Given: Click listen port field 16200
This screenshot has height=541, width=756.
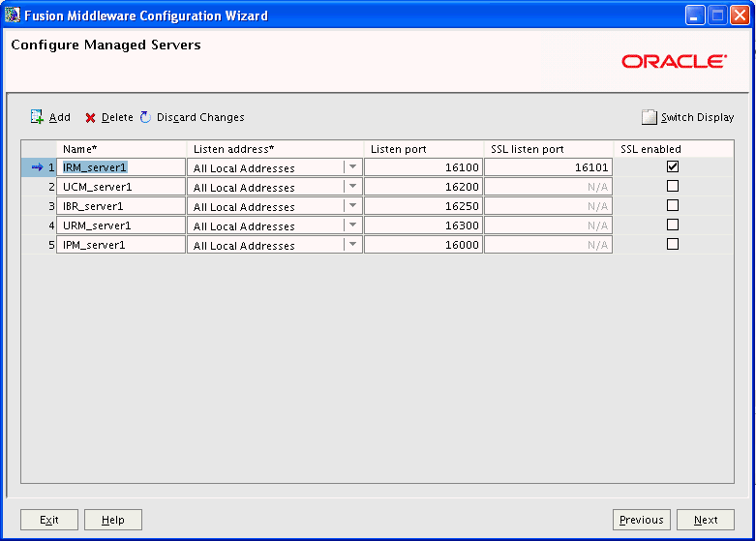Looking at the screenshot, I should [423, 187].
